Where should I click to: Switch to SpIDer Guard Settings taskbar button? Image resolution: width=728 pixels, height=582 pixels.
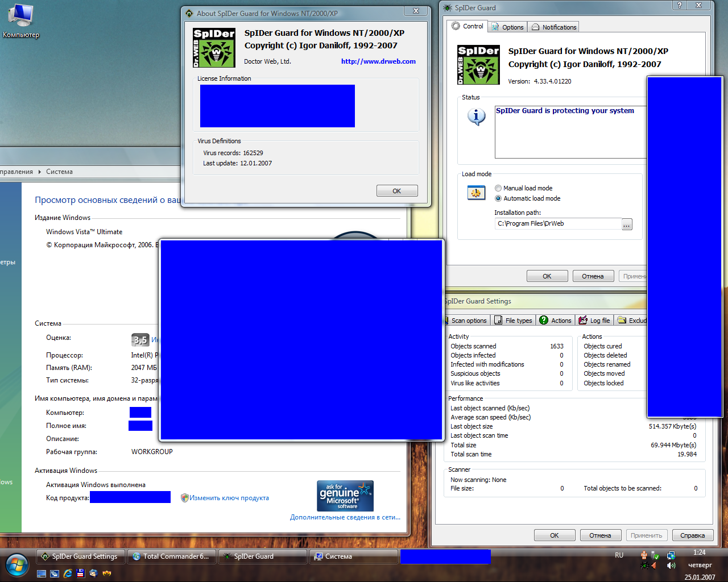80,556
